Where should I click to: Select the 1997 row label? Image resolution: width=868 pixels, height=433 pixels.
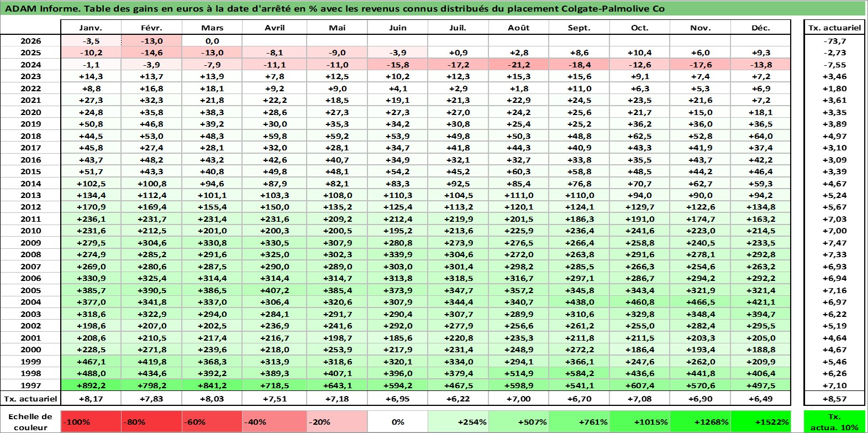click(30, 385)
